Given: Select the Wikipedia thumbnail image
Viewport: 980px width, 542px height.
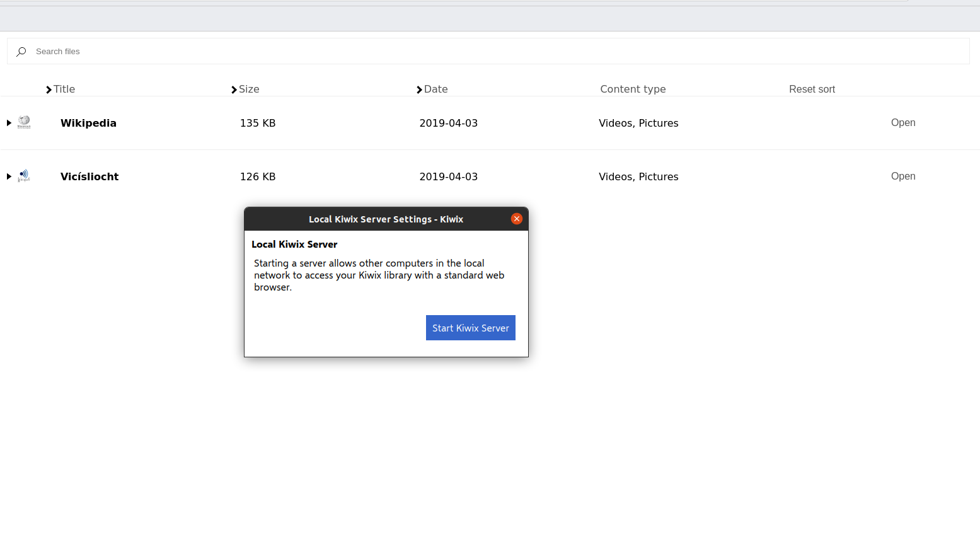Looking at the screenshot, I should click(x=24, y=122).
